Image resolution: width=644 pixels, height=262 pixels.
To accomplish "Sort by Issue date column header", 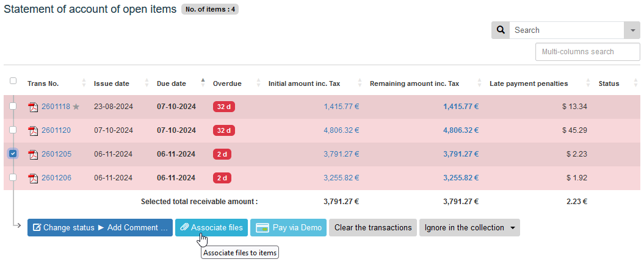I will coord(111,83).
